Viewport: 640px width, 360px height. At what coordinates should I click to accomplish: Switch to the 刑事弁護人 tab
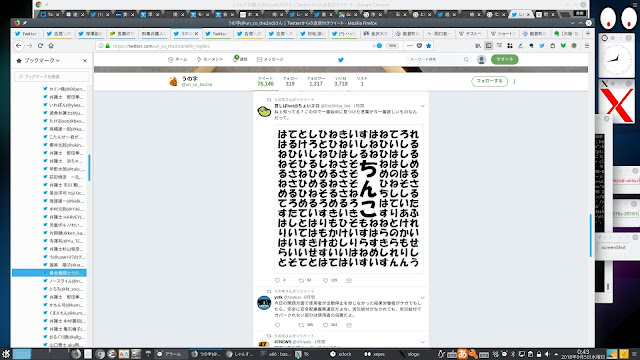coord(154,33)
